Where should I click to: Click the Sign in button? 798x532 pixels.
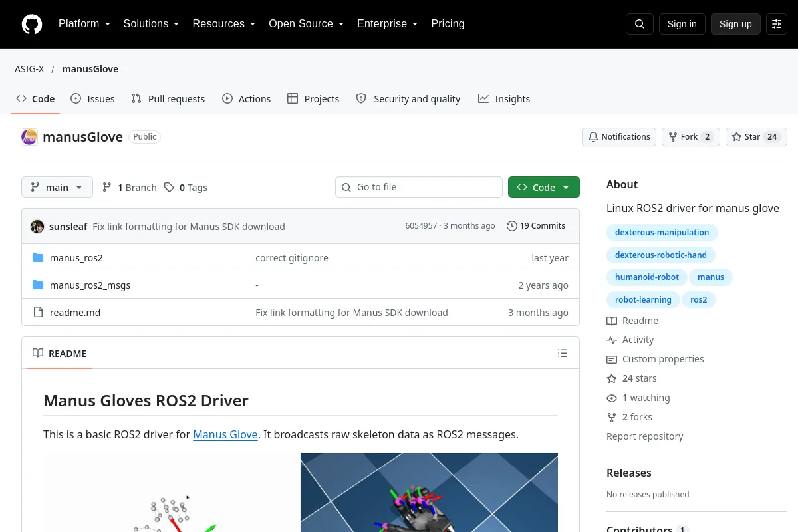[682, 24]
